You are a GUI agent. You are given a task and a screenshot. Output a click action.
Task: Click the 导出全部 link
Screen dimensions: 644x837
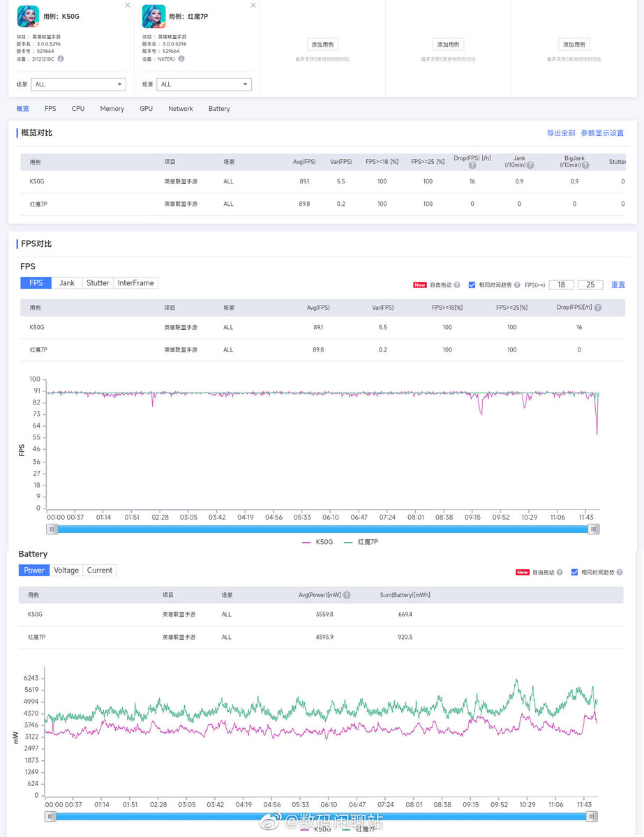pos(561,133)
